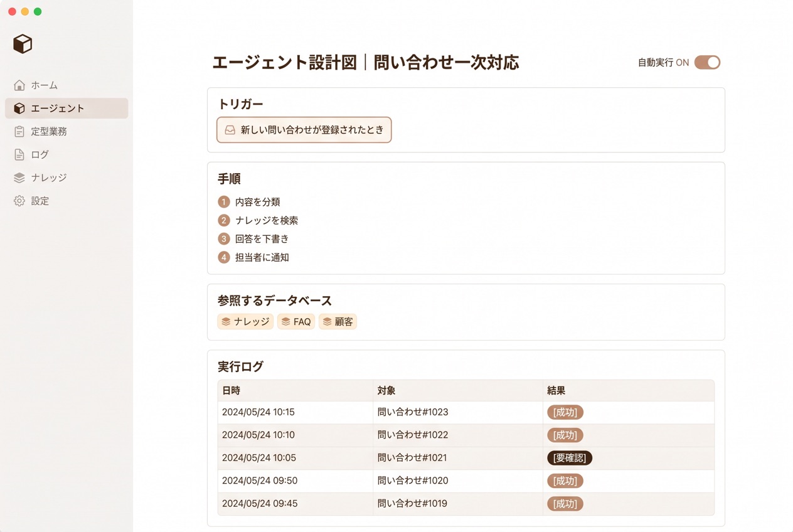
Task: Select エージェント in the sidebar
Action: coord(67,109)
